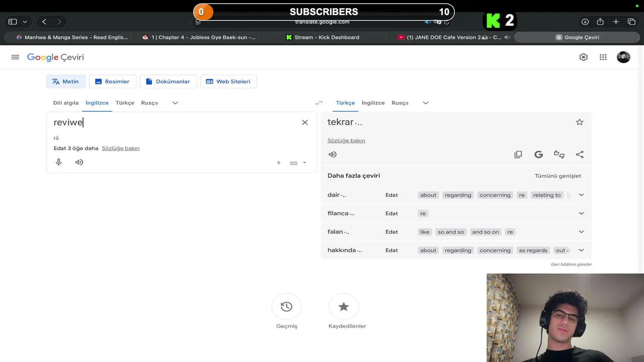Click the 'and so on' chip
Viewport: 644px width, 362px height.
486,232
